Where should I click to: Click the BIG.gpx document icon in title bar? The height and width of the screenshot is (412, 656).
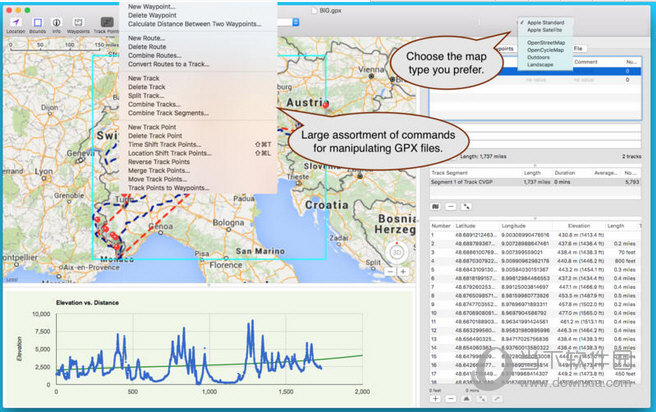tap(314, 10)
